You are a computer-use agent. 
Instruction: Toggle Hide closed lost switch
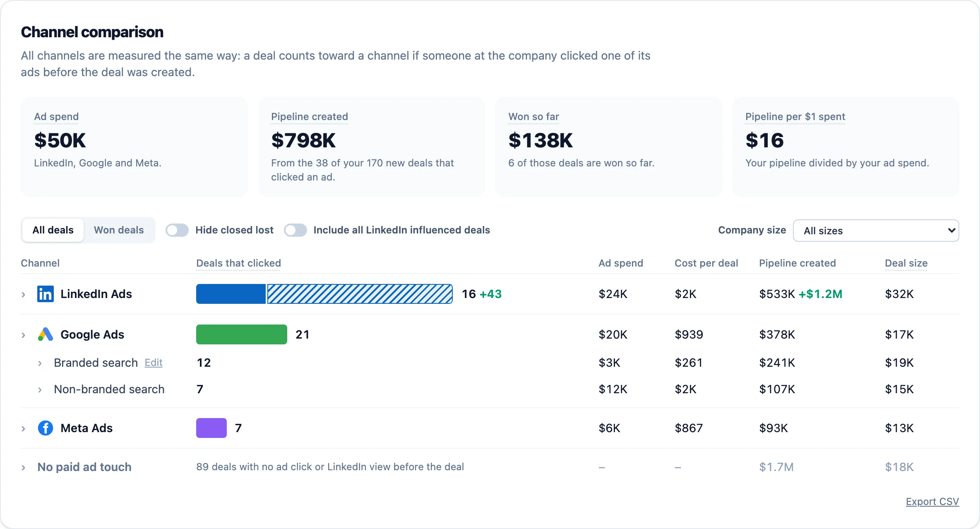coord(177,230)
